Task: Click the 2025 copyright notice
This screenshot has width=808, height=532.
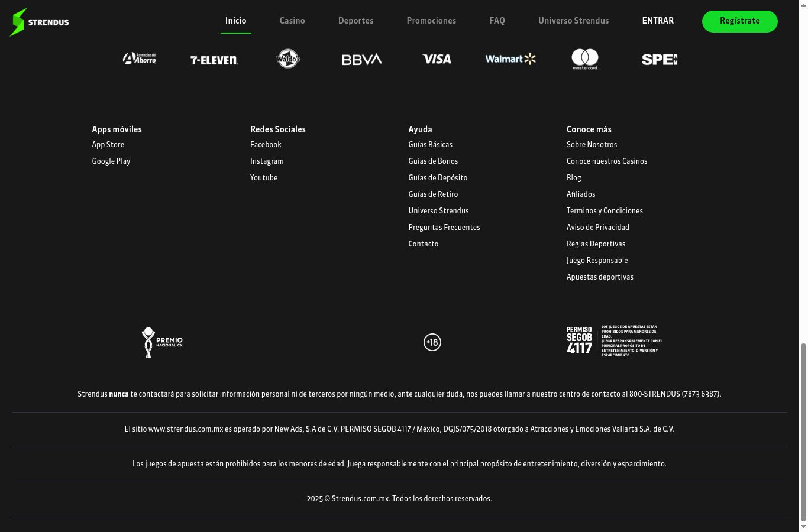Action: 399,499
